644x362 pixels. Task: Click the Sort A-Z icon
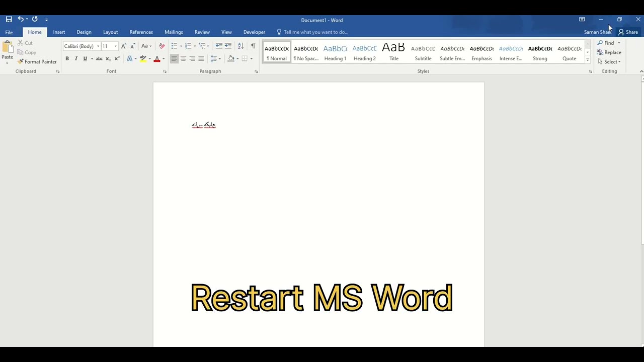240,46
